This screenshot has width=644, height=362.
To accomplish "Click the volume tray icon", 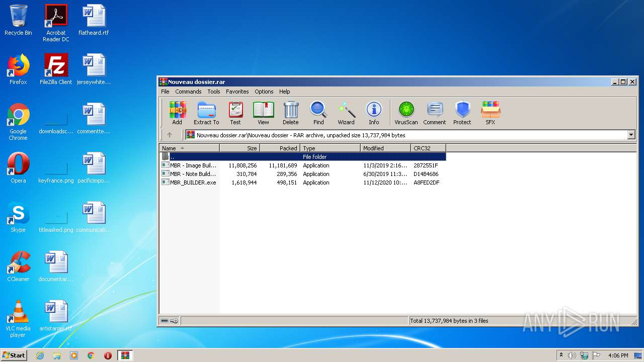I will tap(572, 355).
